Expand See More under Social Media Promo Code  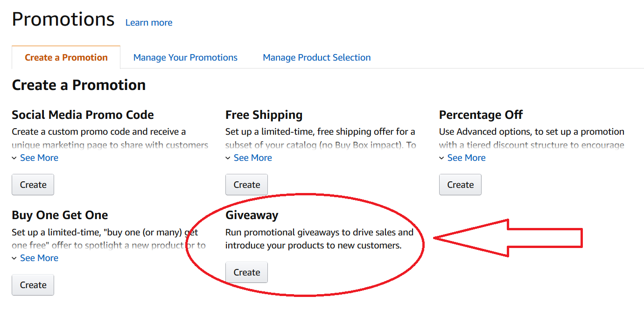pyautogui.click(x=39, y=158)
